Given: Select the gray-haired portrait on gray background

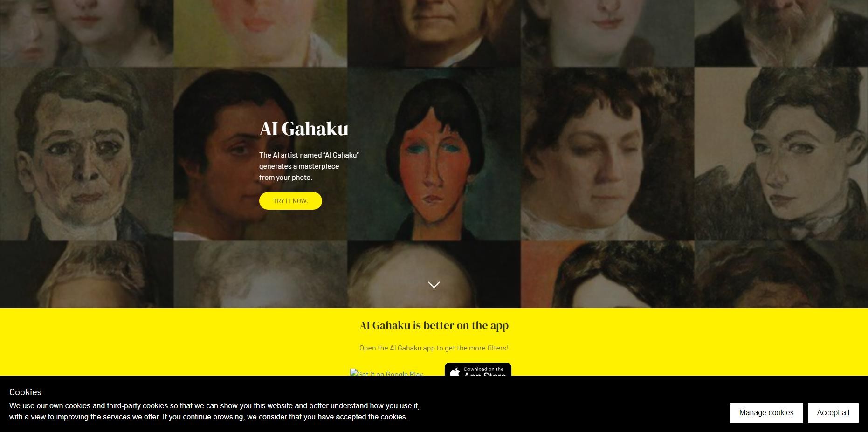Looking at the screenshot, I should click(x=261, y=274).
